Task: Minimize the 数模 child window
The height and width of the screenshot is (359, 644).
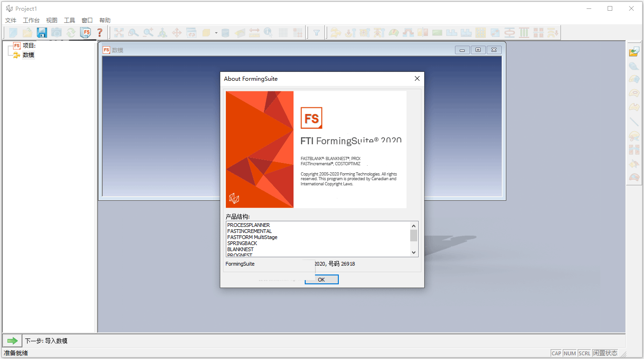Action: pos(462,50)
